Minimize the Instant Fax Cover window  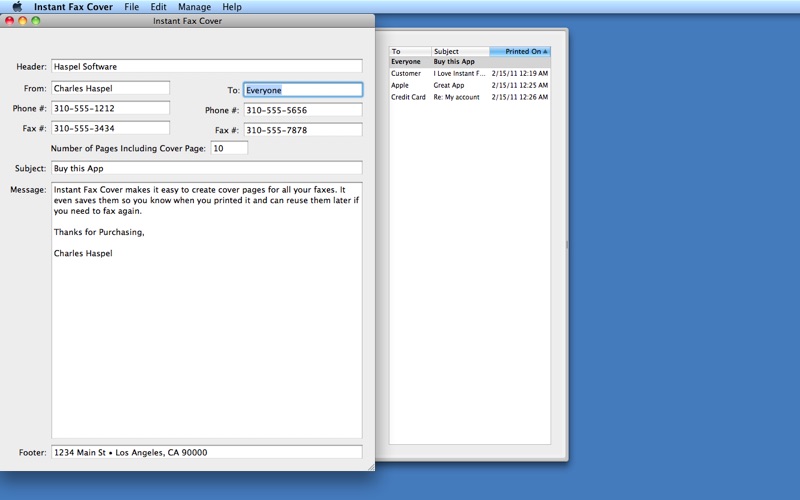pyautogui.click(x=23, y=20)
